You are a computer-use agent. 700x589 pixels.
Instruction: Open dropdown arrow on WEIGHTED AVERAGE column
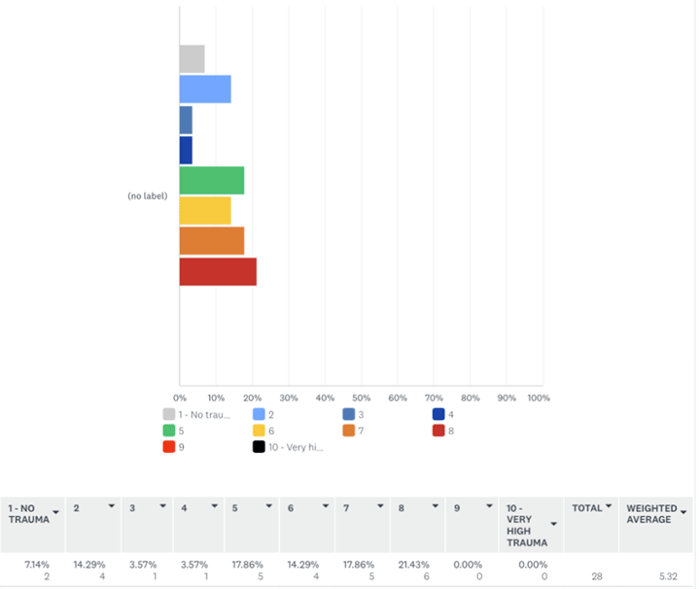[683, 512]
